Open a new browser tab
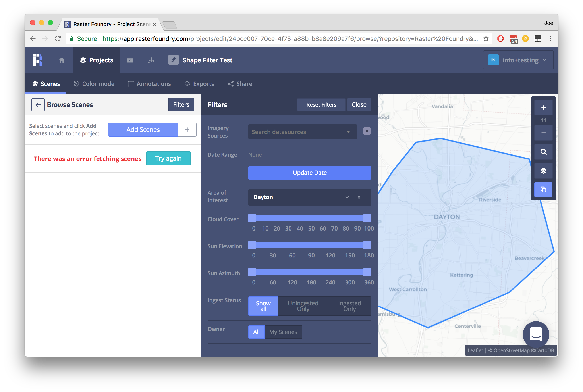The height and width of the screenshot is (392, 583). click(x=170, y=25)
